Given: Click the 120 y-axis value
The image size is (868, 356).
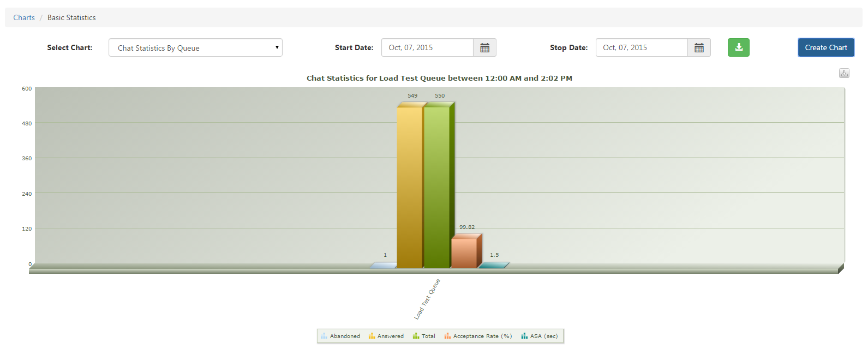Looking at the screenshot, I should 27,228.
